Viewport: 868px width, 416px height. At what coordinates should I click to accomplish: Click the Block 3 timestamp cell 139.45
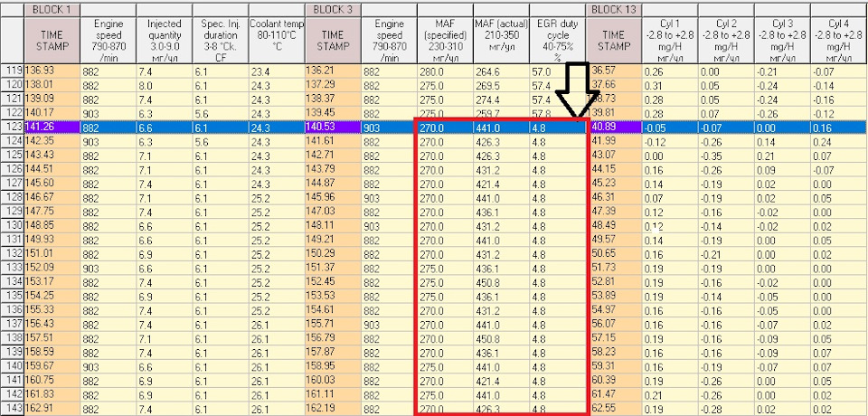(x=333, y=114)
